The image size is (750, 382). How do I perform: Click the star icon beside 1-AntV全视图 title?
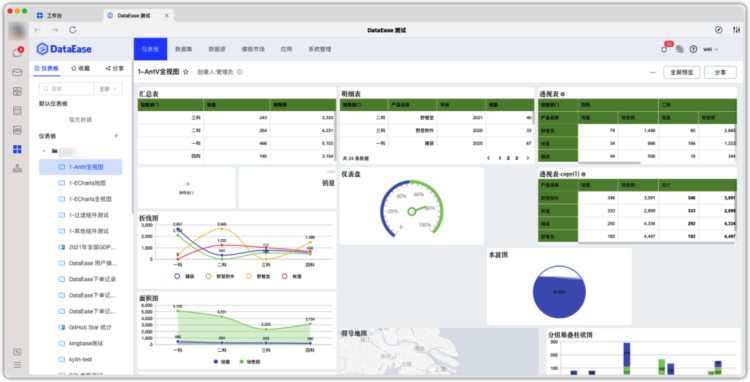(186, 72)
